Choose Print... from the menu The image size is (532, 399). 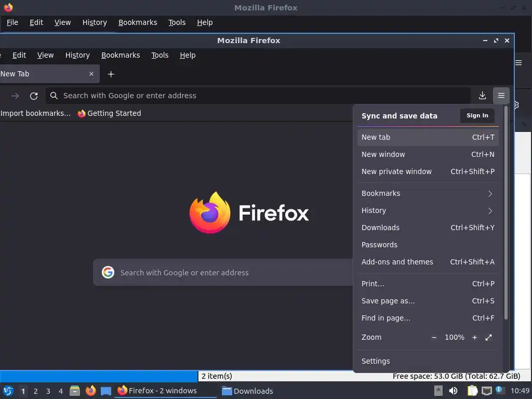click(x=428, y=284)
